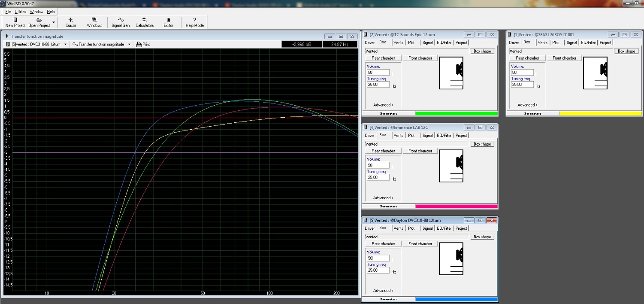644x304 pixels.
Task: Select Rear chamber in Dayton DVC310-88 window
Action: pos(384,244)
